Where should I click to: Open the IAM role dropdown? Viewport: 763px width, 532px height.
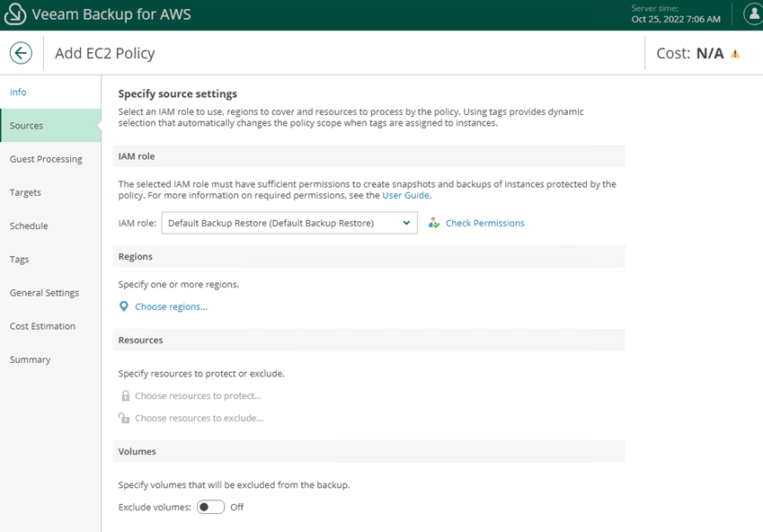(289, 223)
